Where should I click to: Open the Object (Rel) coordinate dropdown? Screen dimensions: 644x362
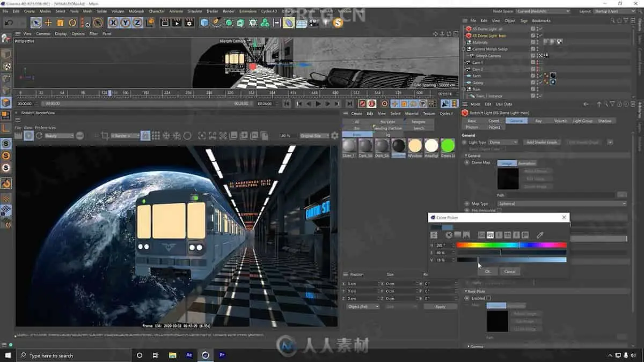(363, 306)
